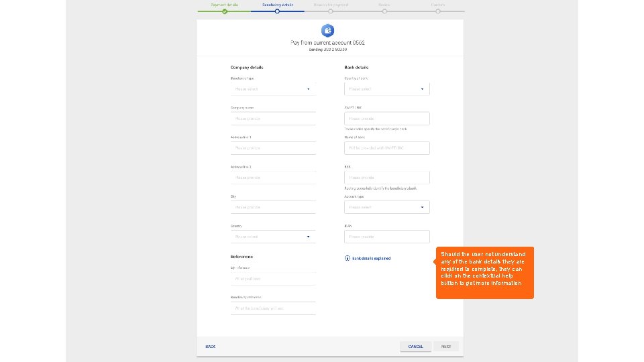Click the Pay from current account 0562 title
The image size is (644, 362).
(328, 43)
